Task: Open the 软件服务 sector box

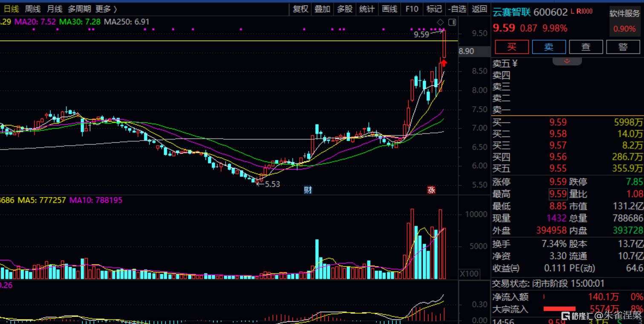Action: [625, 21]
